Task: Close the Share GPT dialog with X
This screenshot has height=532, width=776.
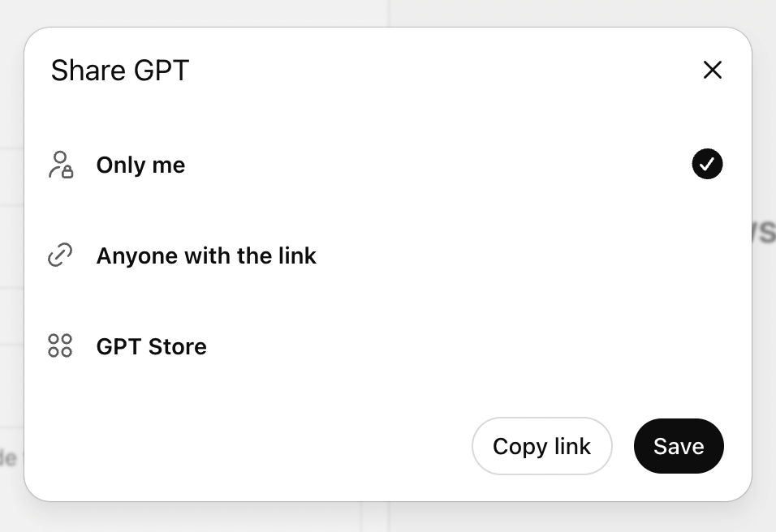Action: [712, 71]
